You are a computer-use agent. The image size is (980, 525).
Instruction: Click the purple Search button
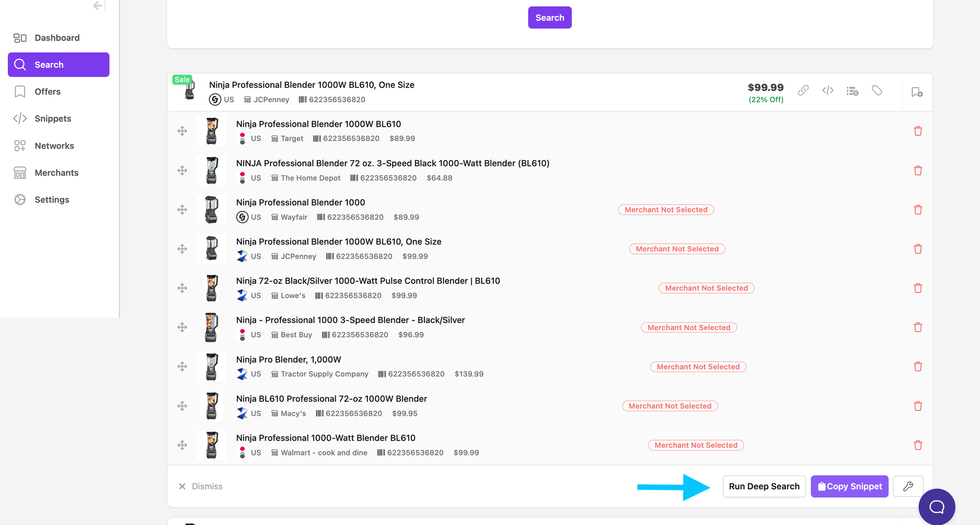pos(550,18)
